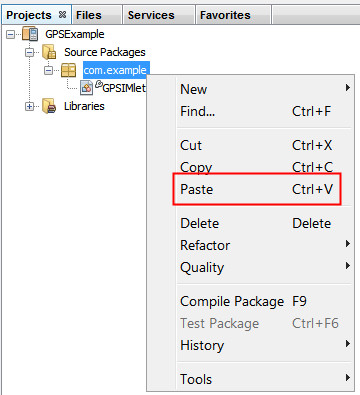This screenshot has height=395, width=360.
Task: Select the Source Packages tree label
Action: (x=105, y=52)
